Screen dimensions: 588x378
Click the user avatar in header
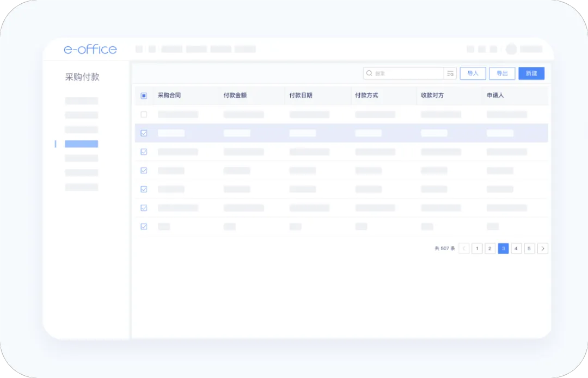click(x=511, y=49)
